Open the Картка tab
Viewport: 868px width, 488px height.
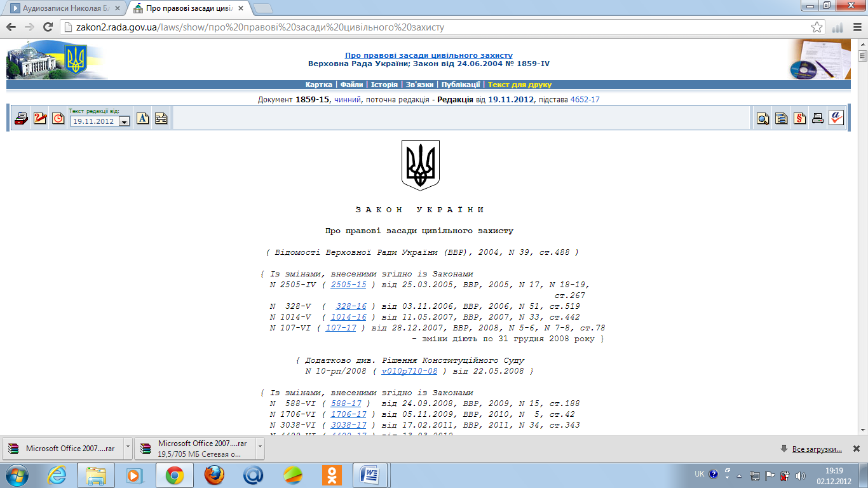pyautogui.click(x=318, y=85)
